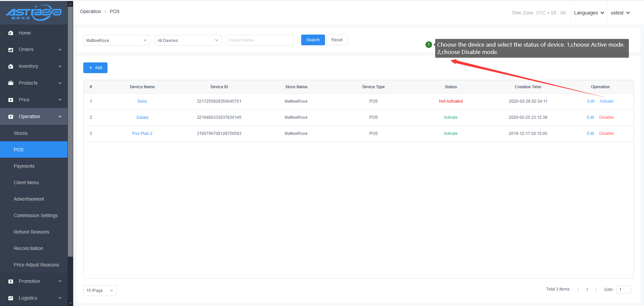Open the MattewRose store dropdown
Image resolution: width=644 pixels, height=306 pixels.
point(117,40)
